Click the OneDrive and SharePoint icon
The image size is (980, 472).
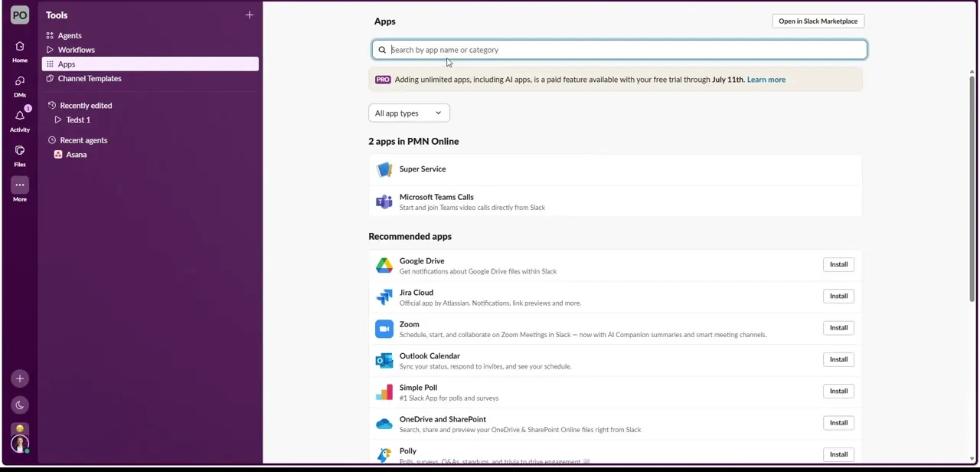tap(384, 424)
